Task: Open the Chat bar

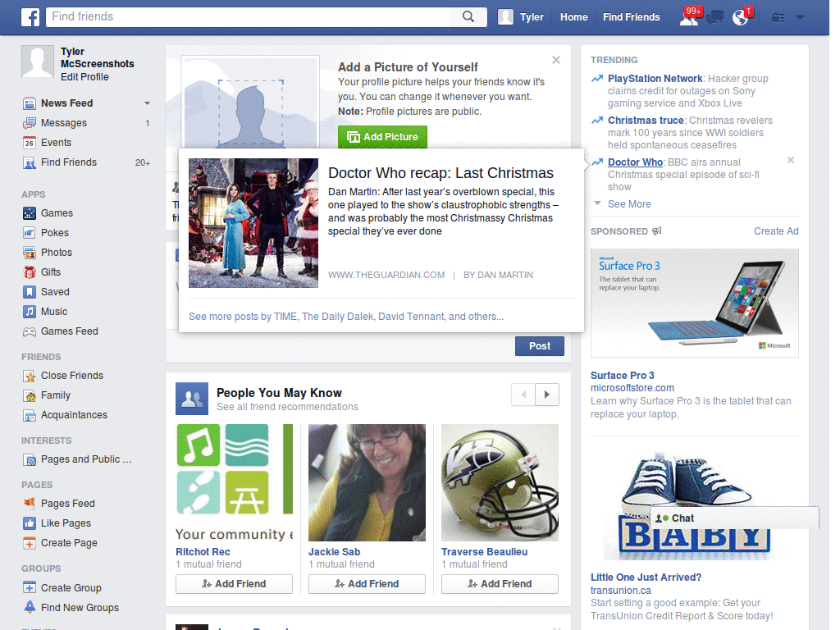Action: (734, 518)
